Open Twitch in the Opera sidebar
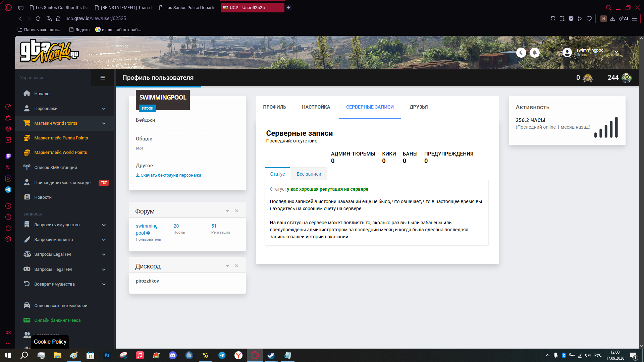644x362 pixels. (x=8, y=156)
